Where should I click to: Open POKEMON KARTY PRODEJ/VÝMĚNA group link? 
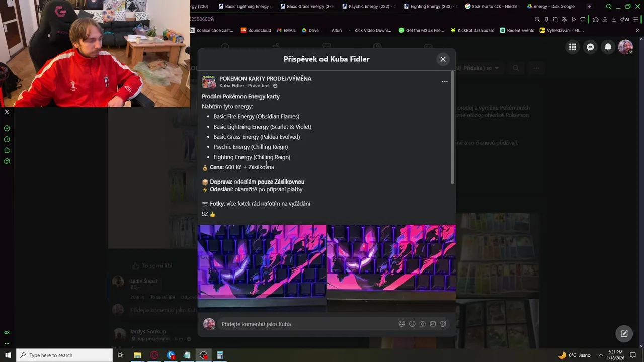point(265,78)
